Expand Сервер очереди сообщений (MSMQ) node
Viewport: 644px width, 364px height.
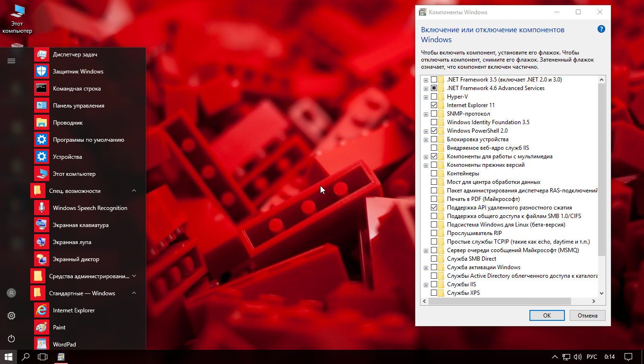coord(426,251)
